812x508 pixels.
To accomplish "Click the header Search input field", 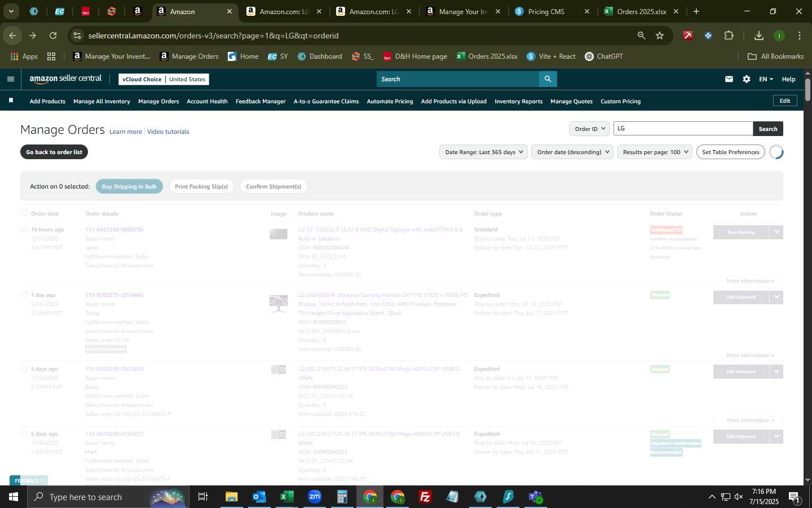I will pos(458,79).
